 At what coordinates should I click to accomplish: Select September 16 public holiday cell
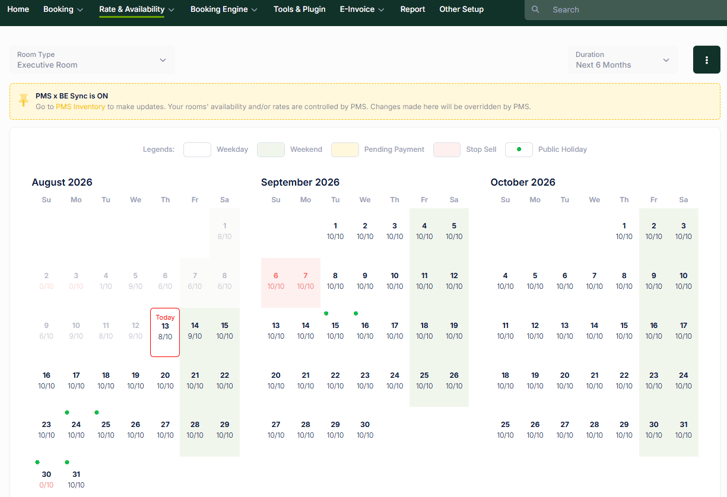pos(365,332)
